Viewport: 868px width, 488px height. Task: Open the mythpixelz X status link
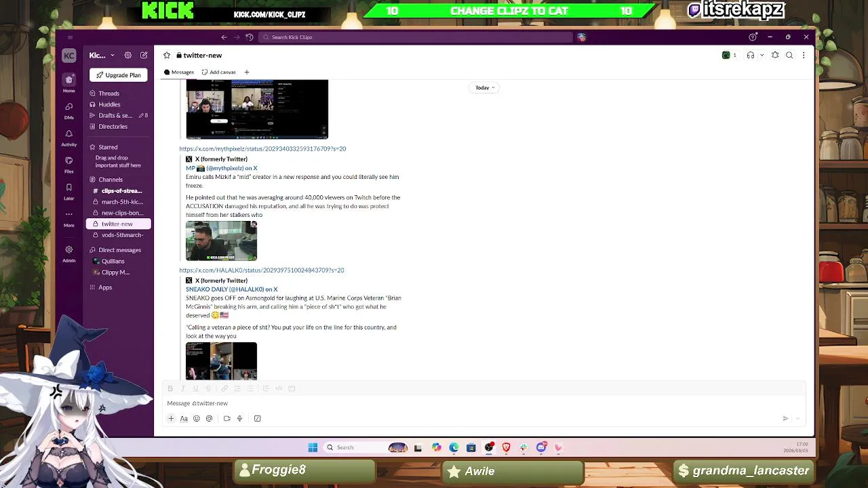tap(262, 148)
